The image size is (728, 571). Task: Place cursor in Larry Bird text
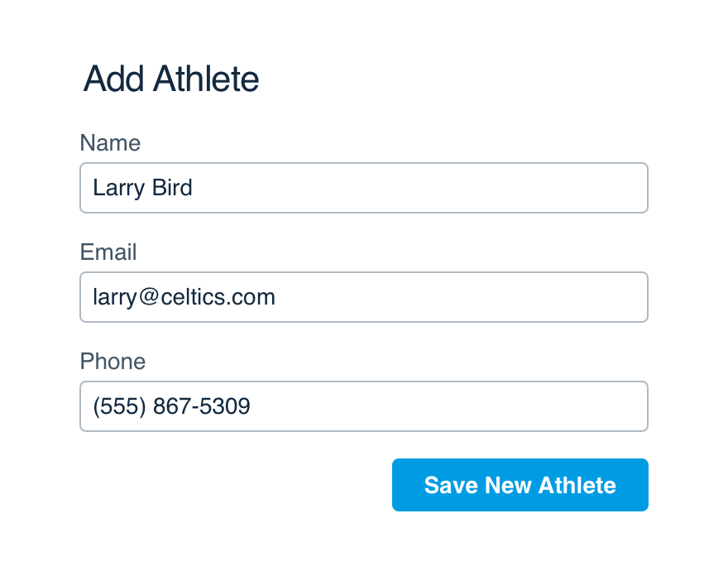pos(142,188)
